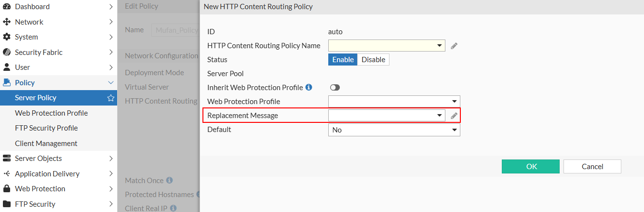Click the Security Fabric icon in sidebar
Viewport: 644px width, 212px height.
(x=7, y=52)
